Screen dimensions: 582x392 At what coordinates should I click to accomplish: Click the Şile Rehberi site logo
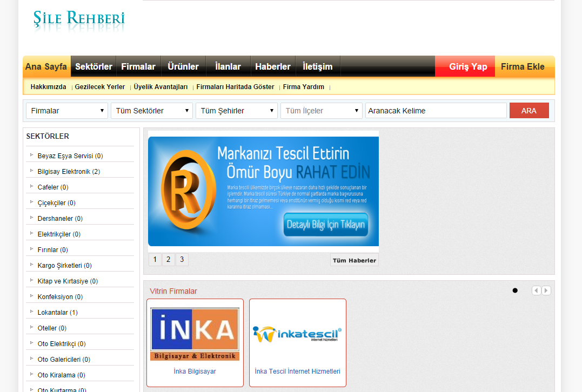coord(79,19)
